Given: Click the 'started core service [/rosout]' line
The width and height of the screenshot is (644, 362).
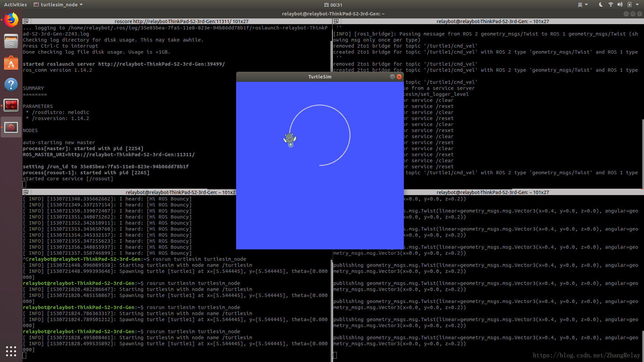Looking at the screenshot, I should pyautogui.click(x=68, y=179).
